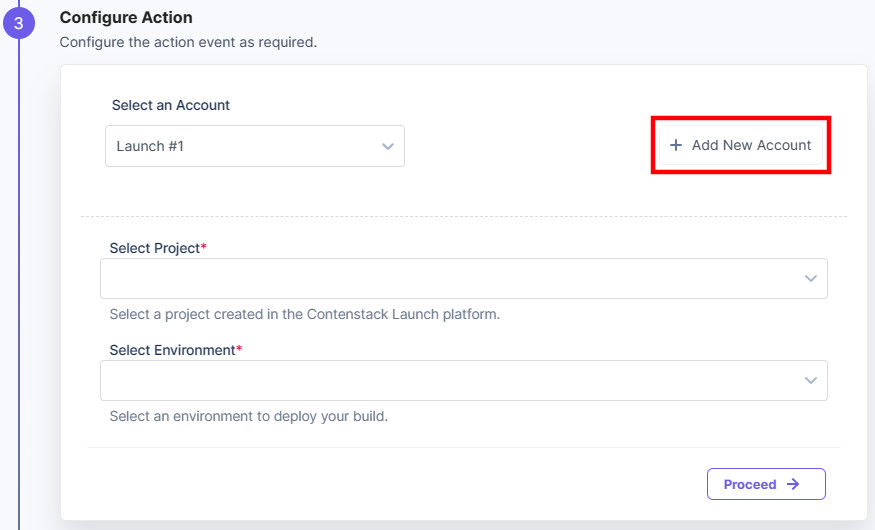Screen dimensions: 875x530
Task: Click the chevron in the Launch #1 account box
Action: 388,146
